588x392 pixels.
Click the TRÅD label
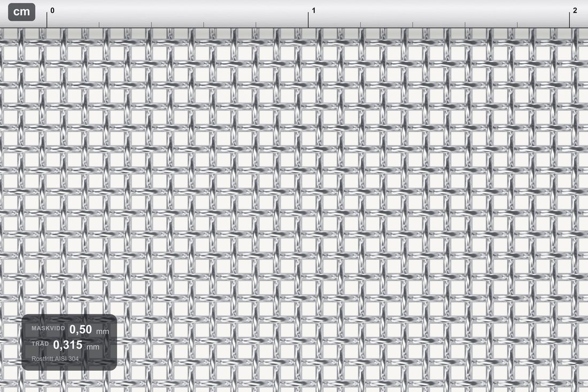pyautogui.click(x=40, y=344)
